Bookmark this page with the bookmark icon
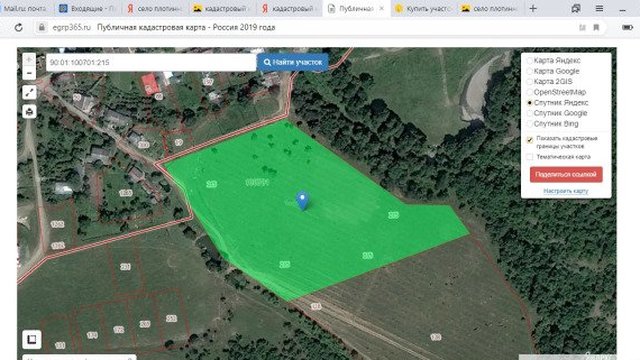This screenshot has height=360, width=640. click(596, 27)
